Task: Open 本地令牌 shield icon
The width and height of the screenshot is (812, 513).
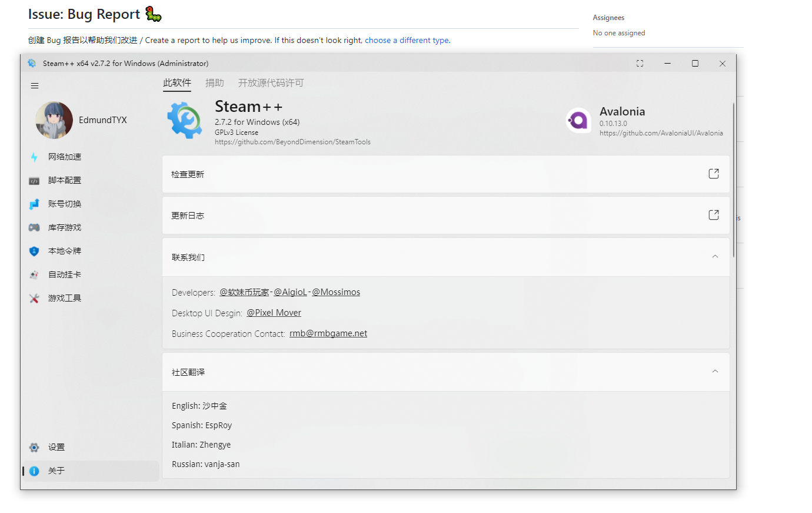Action: tap(34, 251)
